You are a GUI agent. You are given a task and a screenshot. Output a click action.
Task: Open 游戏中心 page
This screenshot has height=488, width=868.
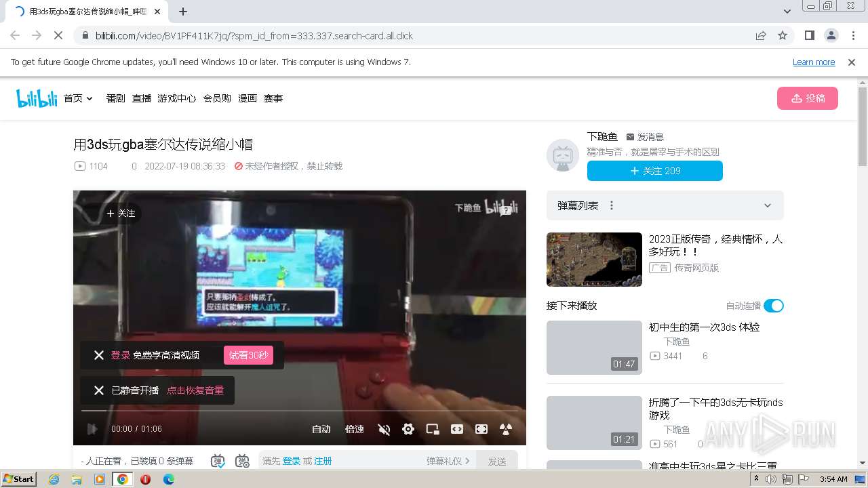176,98
